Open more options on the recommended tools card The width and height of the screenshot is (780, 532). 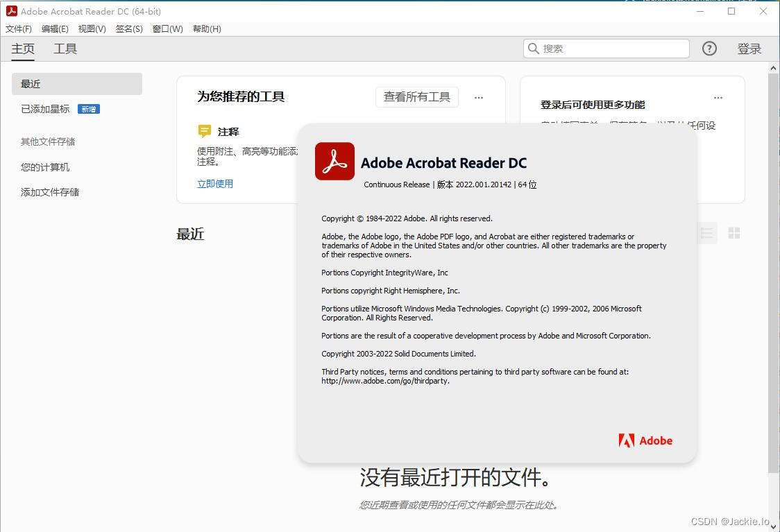click(479, 97)
